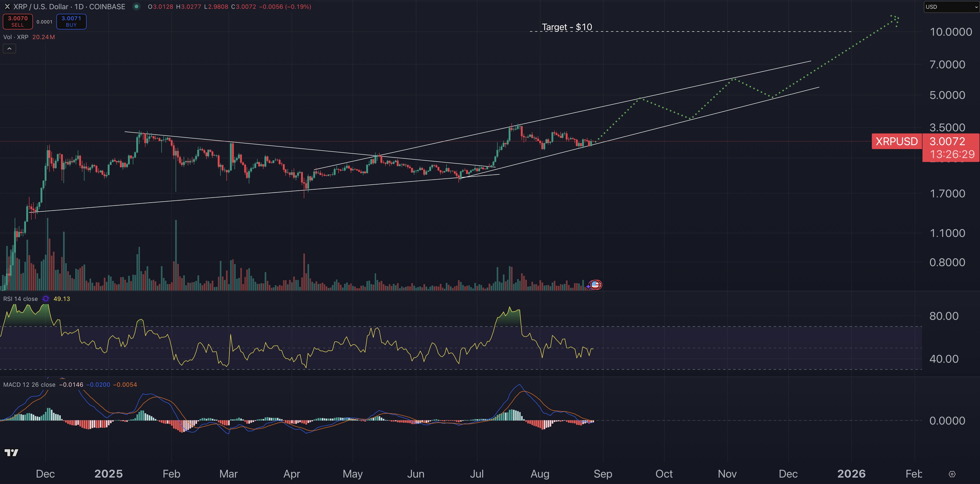Click the Sep time axis label
The width and height of the screenshot is (980, 484).
pos(603,474)
